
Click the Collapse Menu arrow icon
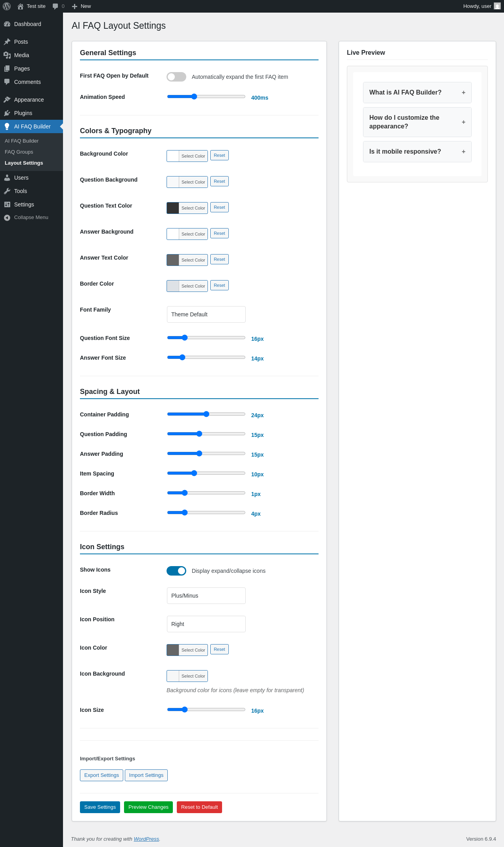pos(7,217)
